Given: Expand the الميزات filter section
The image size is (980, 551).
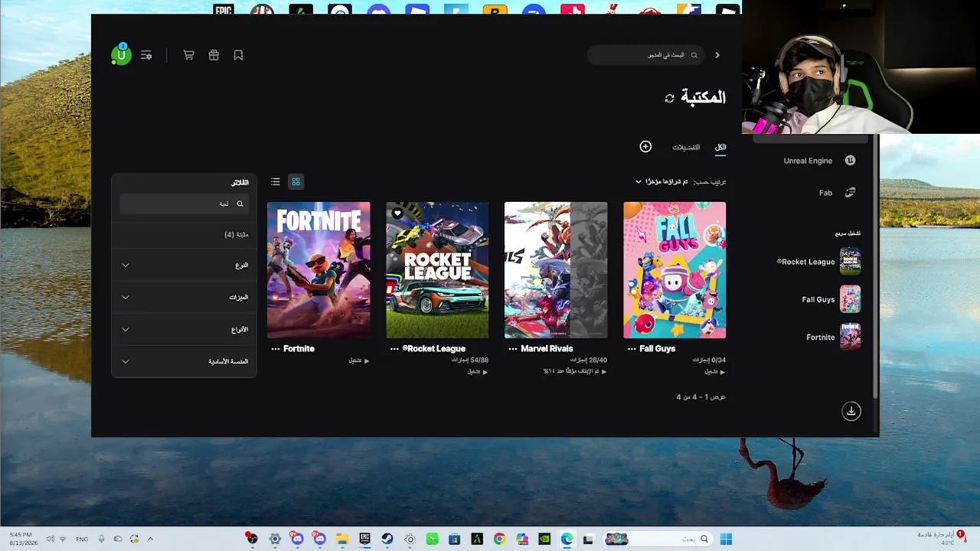Looking at the screenshot, I should [x=184, y=297].
